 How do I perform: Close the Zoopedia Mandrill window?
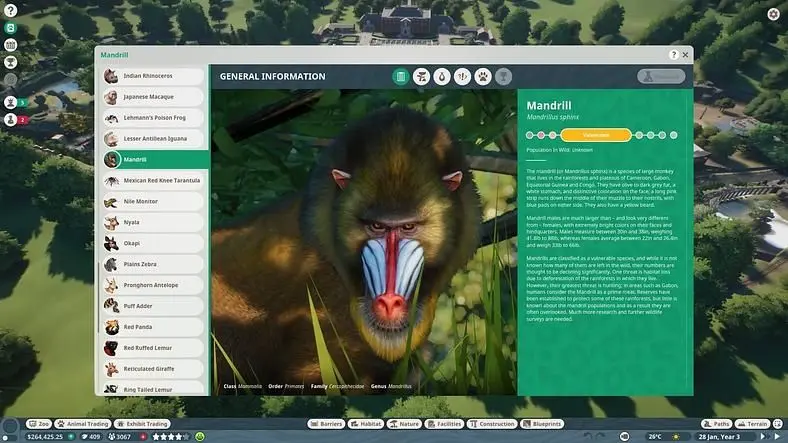685,55
